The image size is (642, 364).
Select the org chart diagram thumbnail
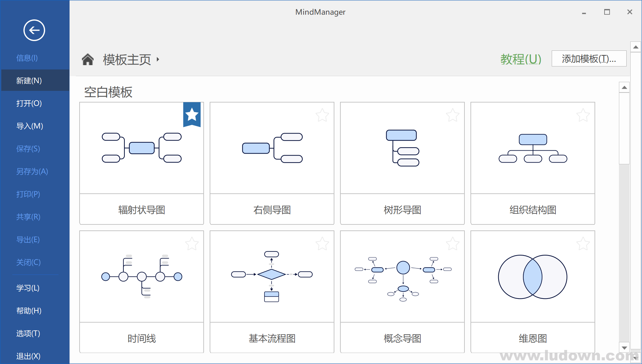pyautogui.click(x=533, y=148)
